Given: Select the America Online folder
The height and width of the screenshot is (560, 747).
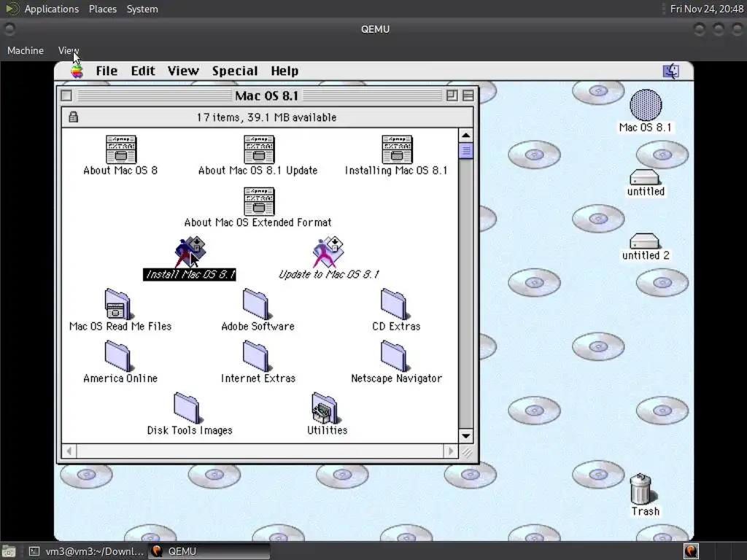Looking at the screenshot, I should [117, 356].
